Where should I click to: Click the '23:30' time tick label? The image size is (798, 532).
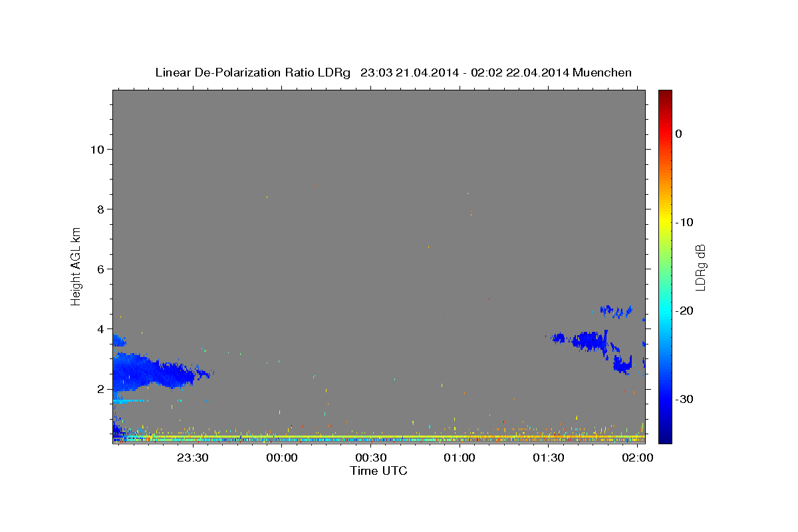tap(193, 458)
